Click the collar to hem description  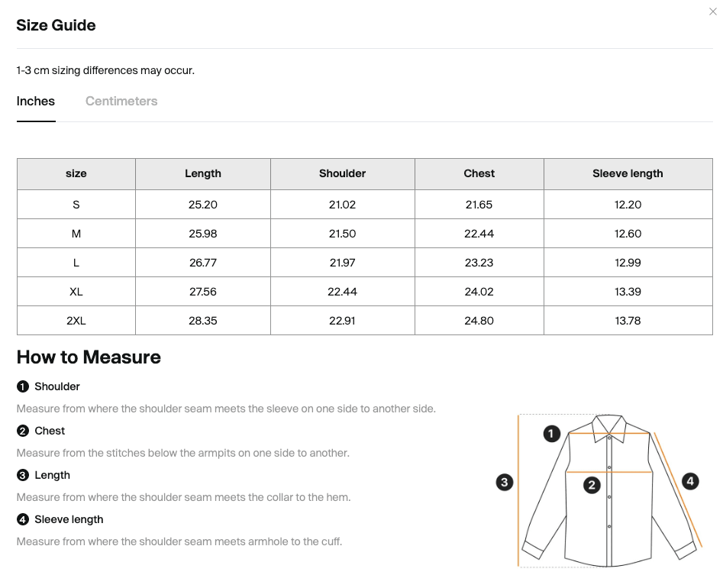183,497
